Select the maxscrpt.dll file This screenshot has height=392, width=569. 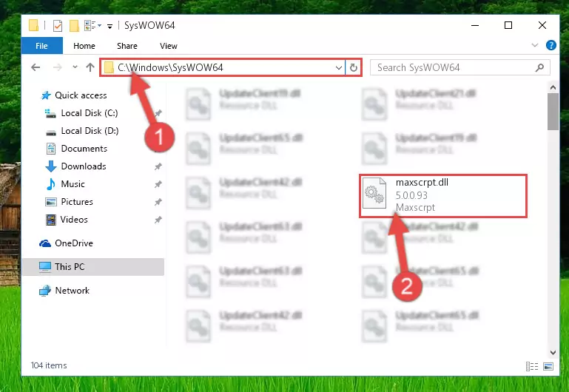(442, 196)
